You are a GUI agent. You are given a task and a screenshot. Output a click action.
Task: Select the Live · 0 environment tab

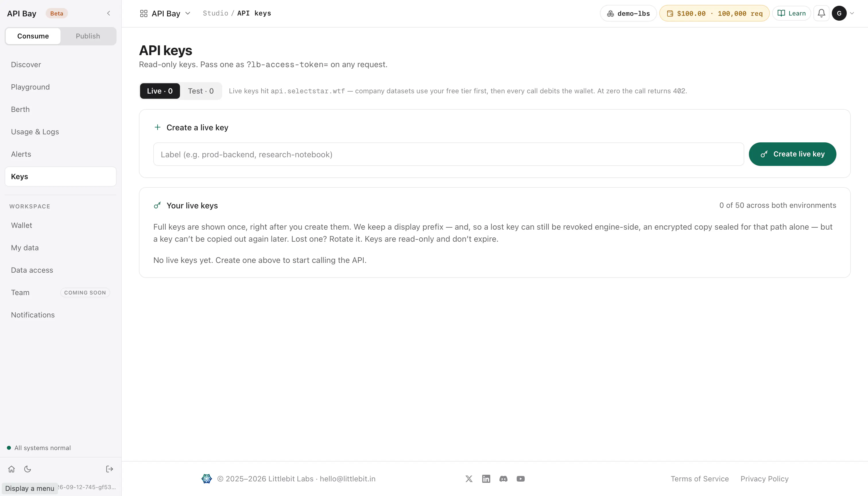pyautogui.click(x=160, y=91)
